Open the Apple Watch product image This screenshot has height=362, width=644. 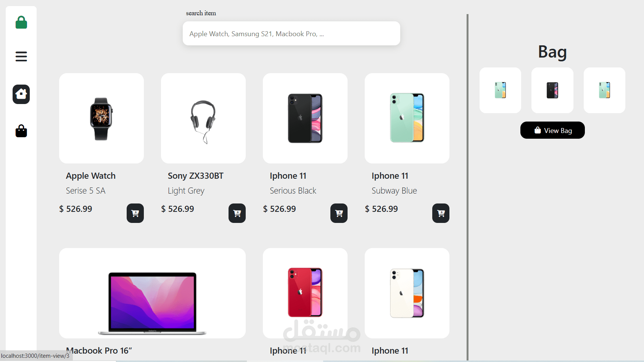pyautogui.click(x=101, y=119)
